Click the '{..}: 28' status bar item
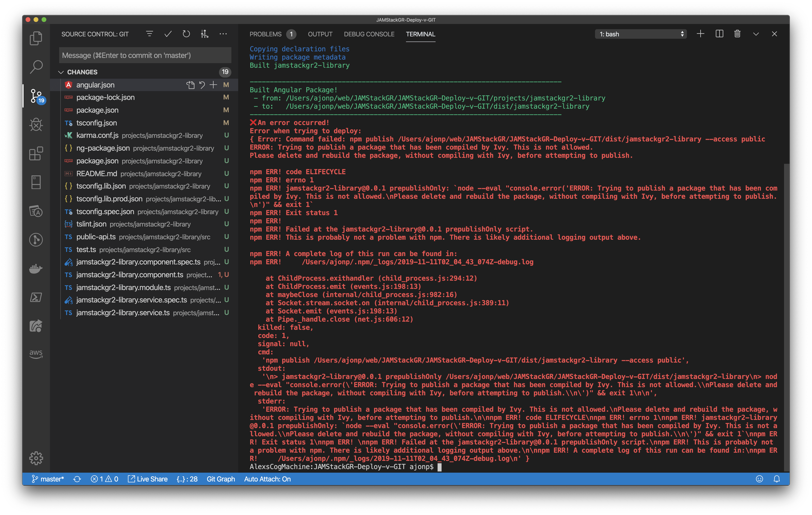Image resolution: width=812 pixels, height=515 pixels. coord(187,479)
